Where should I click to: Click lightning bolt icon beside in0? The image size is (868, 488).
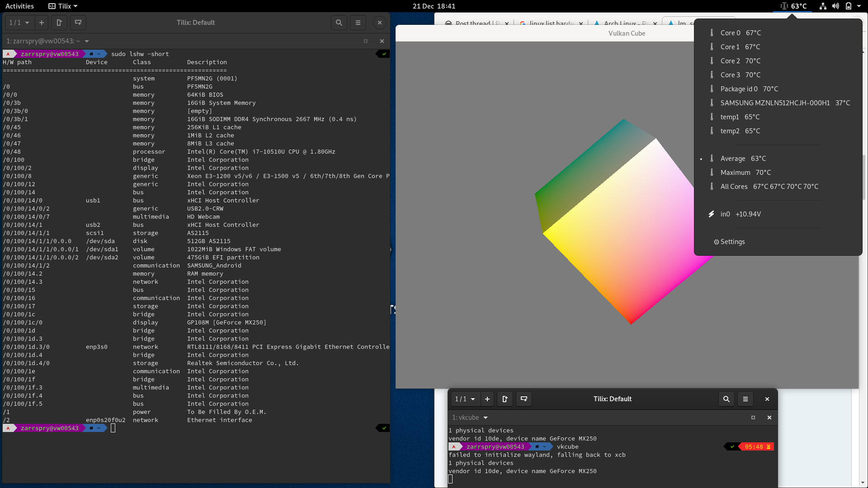pyautogui.click(x=712, y=214)
